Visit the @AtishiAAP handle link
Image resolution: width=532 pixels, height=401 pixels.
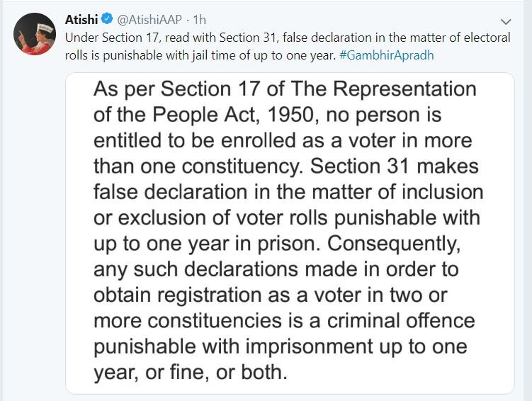[x=149, y=20]
